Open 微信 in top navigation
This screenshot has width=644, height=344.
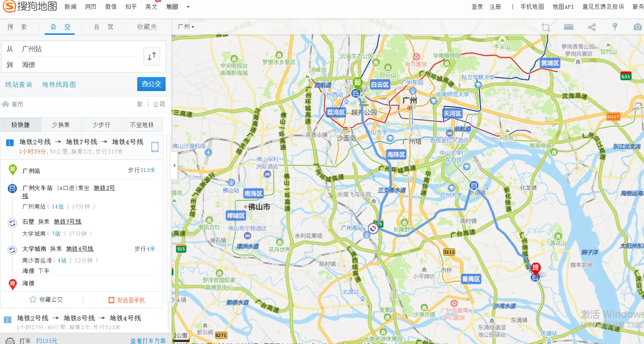[x=111, y=7]
